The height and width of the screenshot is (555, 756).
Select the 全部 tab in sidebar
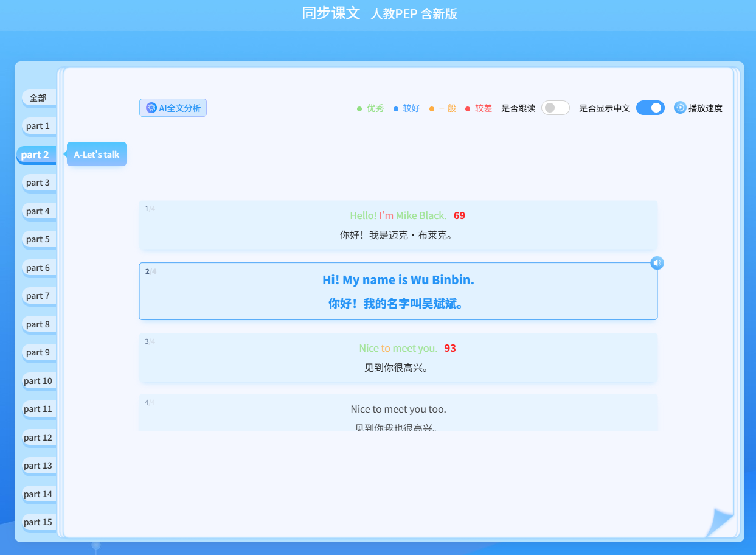pyautogui.click(x=38, y=97)
